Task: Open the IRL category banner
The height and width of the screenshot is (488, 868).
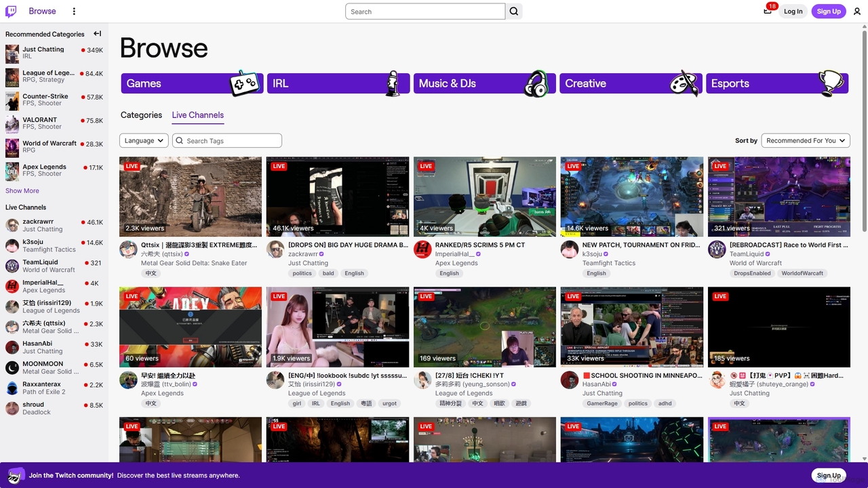Action: (338, 83)
